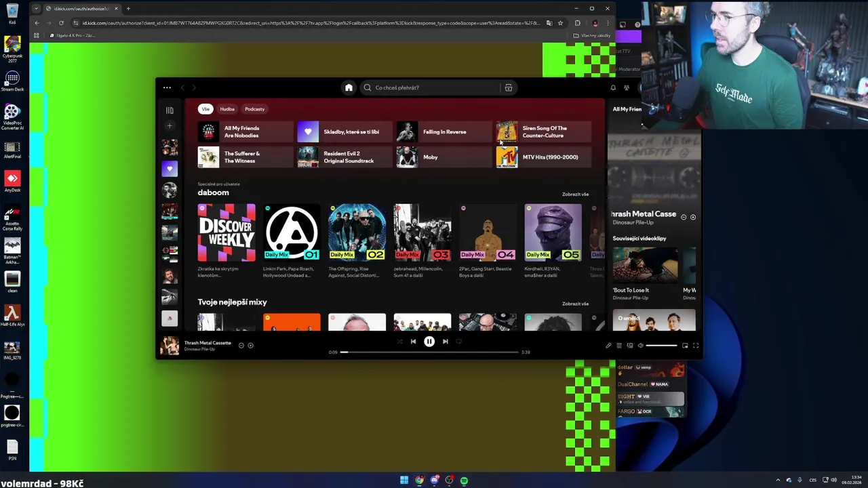The height and width of the screenshot is (488, 868).
Task: Open the Daily Mix 01 cover
Action: [292, 232]
